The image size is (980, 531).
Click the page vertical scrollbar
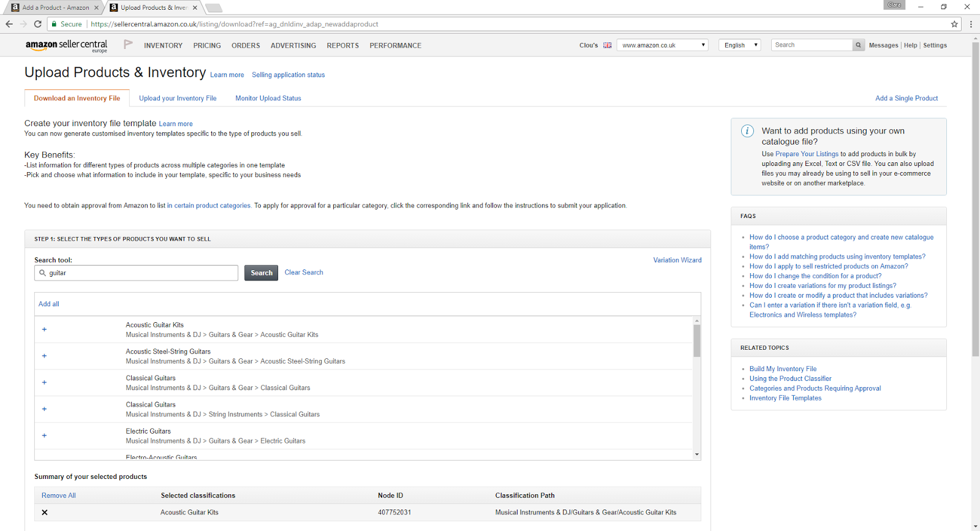[975, 199]
